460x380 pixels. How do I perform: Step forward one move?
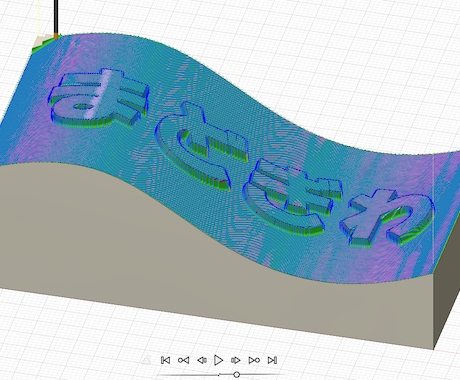click(x=236, y=360)
